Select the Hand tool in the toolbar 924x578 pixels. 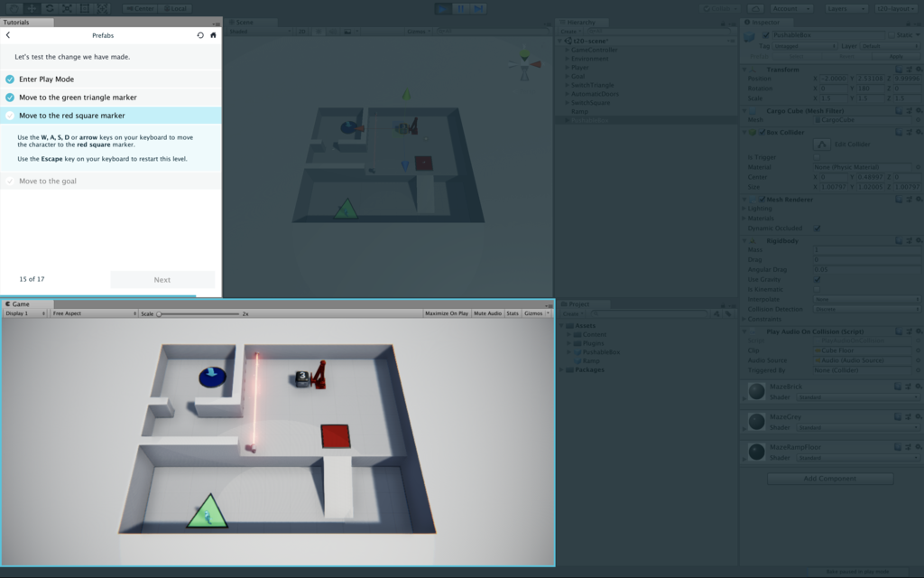point(13,8)
